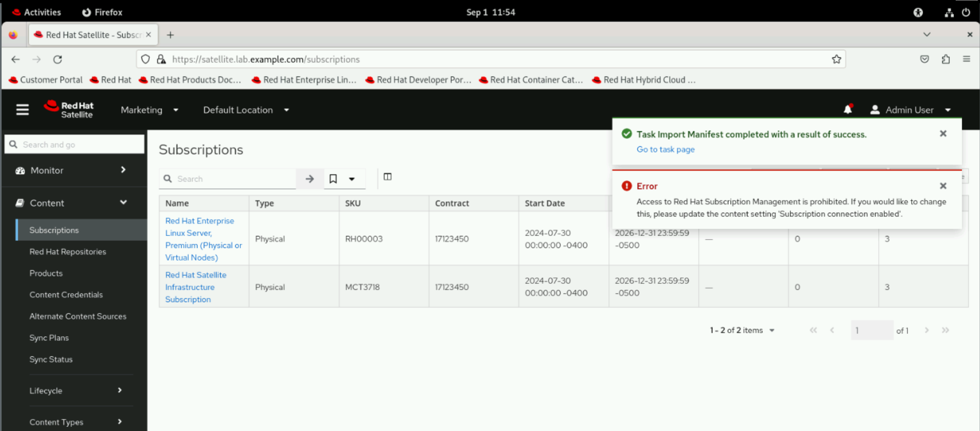Open Alternate Content Sources in sidebar
Screen dimensions: 980x431
(x=78, y=316)
